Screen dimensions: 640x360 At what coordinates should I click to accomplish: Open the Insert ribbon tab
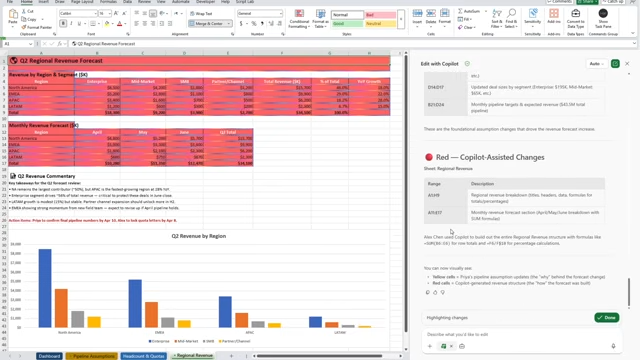click(x=44, y=2)
